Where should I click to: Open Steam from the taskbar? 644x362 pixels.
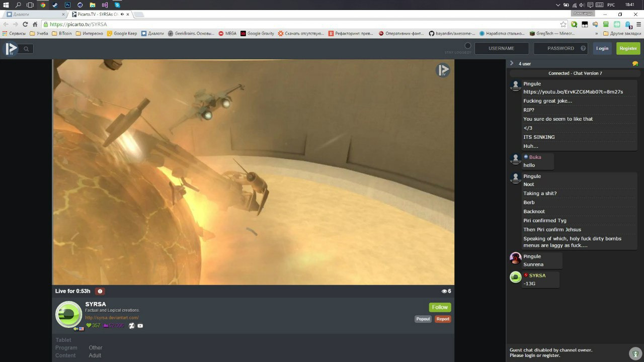click(55, 5)
